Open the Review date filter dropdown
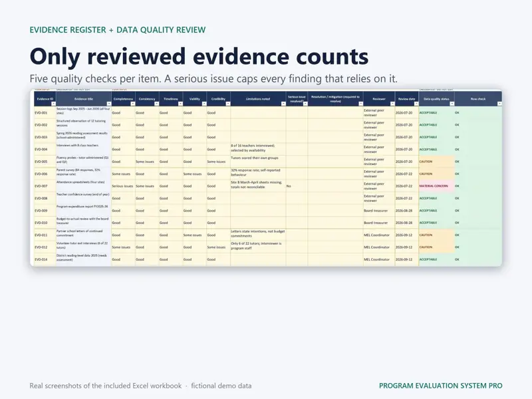Screen dimensions: 532x399 click(416, 104)
